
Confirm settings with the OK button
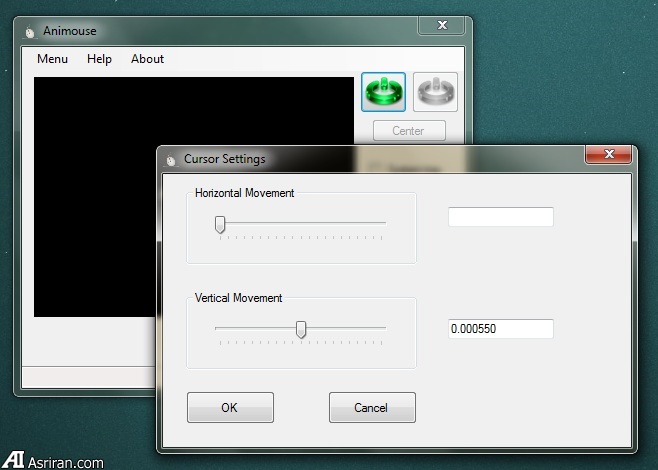230,407
